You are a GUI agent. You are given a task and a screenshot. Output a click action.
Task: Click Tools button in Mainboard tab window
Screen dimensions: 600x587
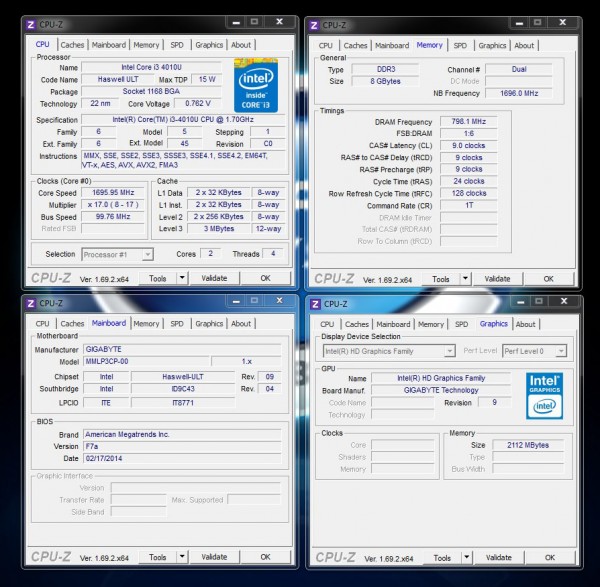tap(158, 557)
